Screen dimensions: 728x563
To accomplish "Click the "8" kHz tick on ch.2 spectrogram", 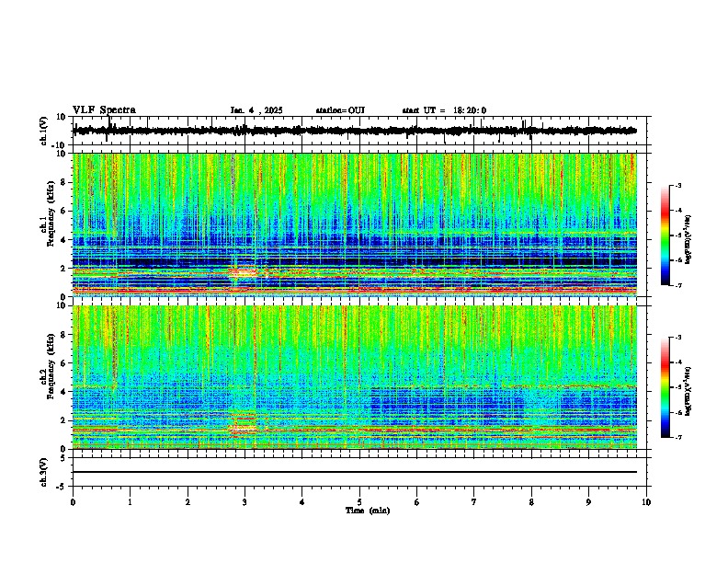I will (63, 335).
